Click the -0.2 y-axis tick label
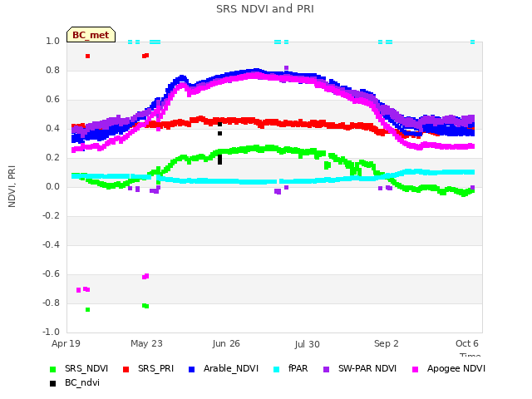The height and width of the screenshot is (399, 532). click(51, 216)
